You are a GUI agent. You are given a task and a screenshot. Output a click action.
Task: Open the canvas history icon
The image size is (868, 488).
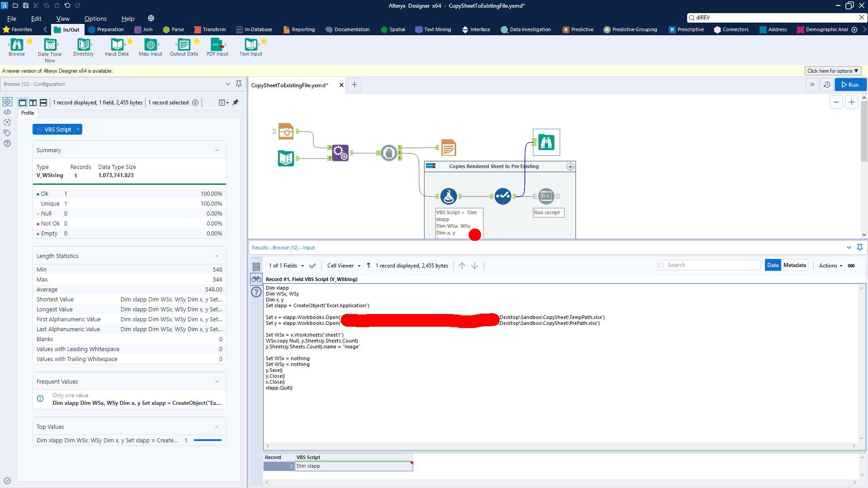coord(827,84)
